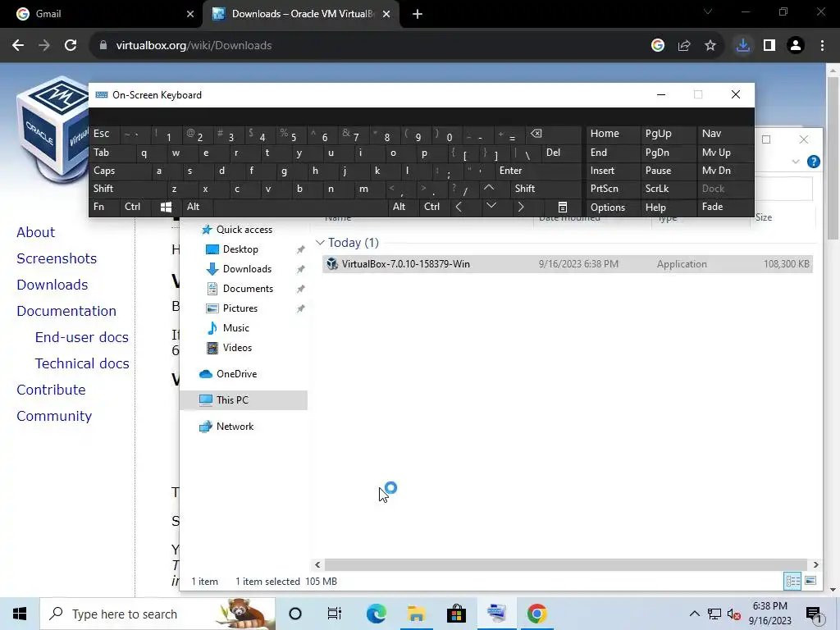Open Chrome three-dot menu
This screenshot has height=630, width=840.
822,46
